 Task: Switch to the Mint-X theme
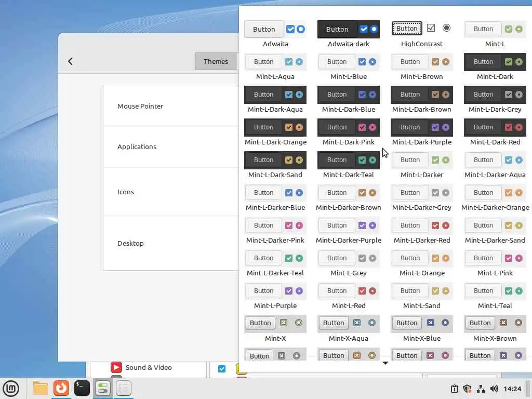coord(275,328)
